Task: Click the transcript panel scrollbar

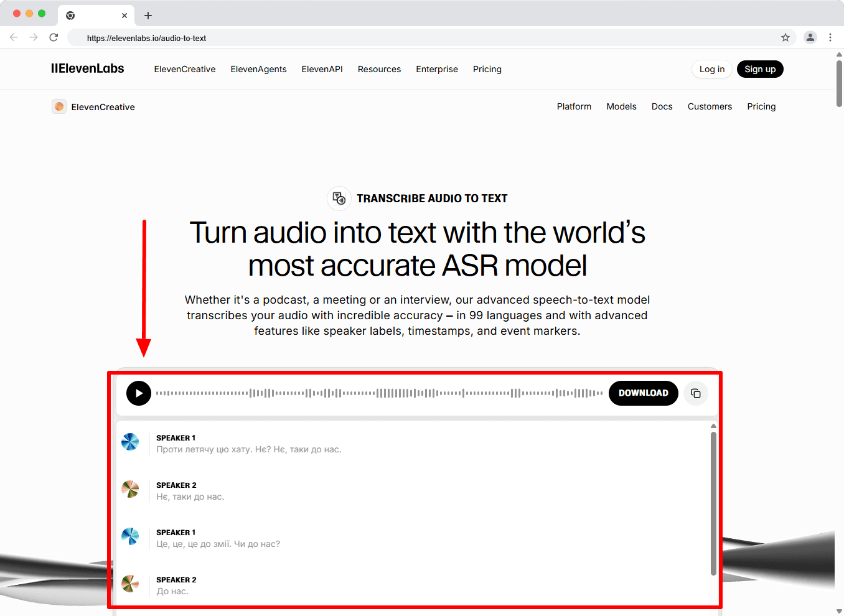Action: point(713,503)
